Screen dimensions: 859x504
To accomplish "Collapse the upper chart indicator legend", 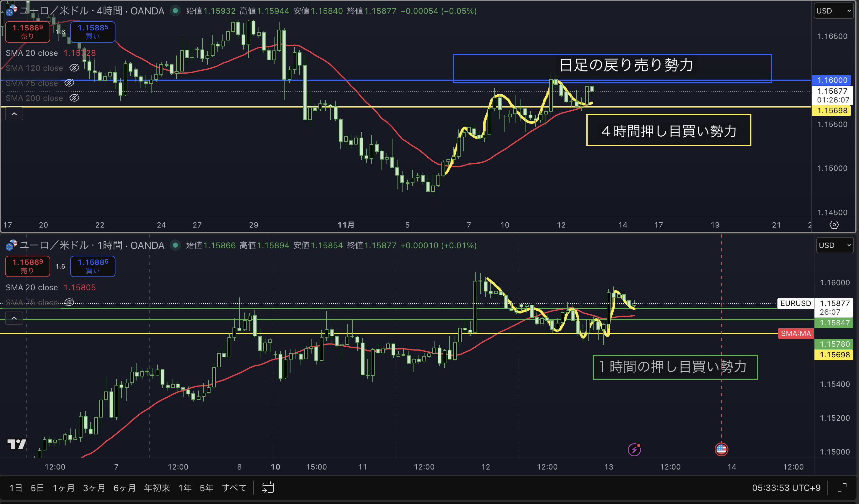I will point(14,114).
